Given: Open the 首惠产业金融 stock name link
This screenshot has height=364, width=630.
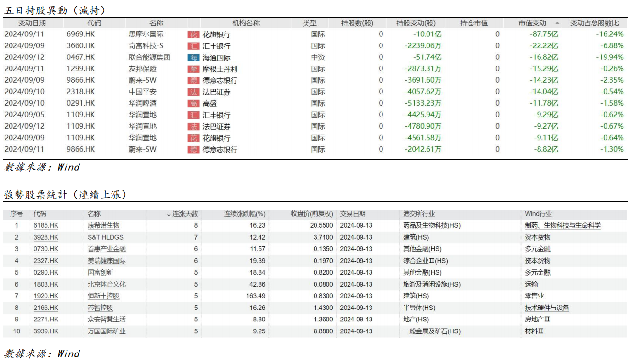Looking at the screenshot, I should click(107, 249).
